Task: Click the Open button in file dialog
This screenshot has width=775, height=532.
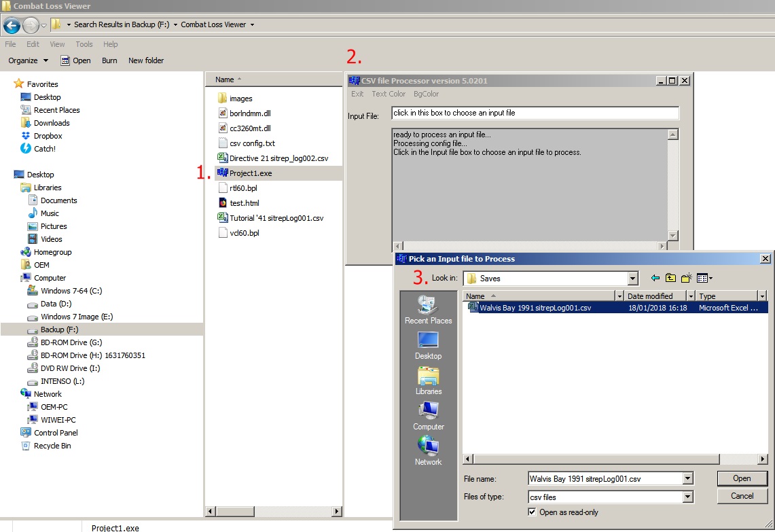Action: click(x=742, y=478)
